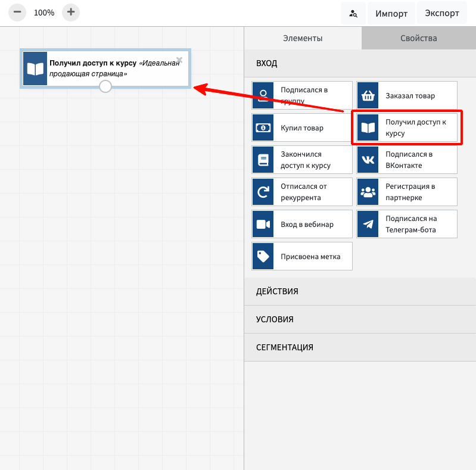
Task: Expand the УСЛОВИЯ section
Action: pyautogui.click(x=360, y=319)
